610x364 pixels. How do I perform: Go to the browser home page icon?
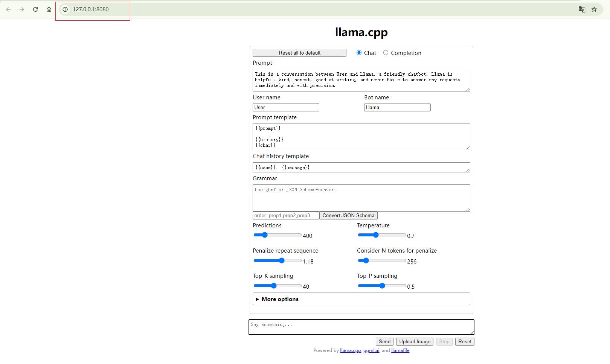click(49, 9)
